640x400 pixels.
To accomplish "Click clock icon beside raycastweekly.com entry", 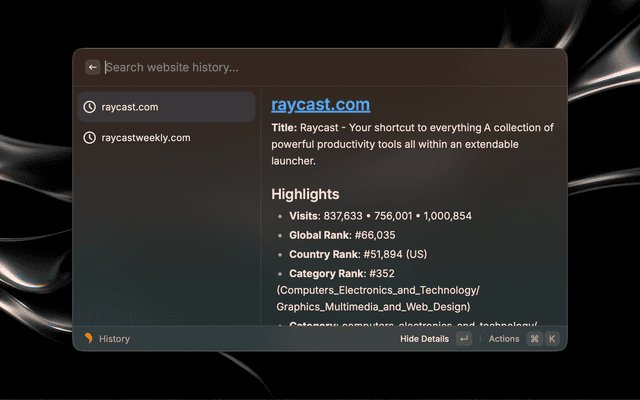I will (90, 137).
